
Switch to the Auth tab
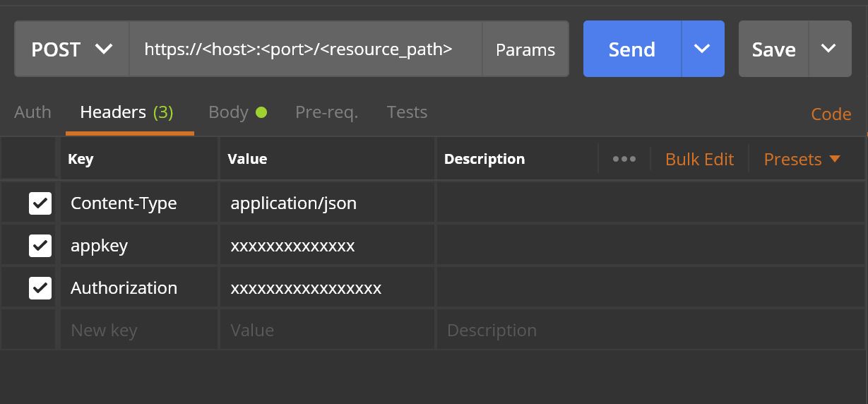[x=32, y=112]
